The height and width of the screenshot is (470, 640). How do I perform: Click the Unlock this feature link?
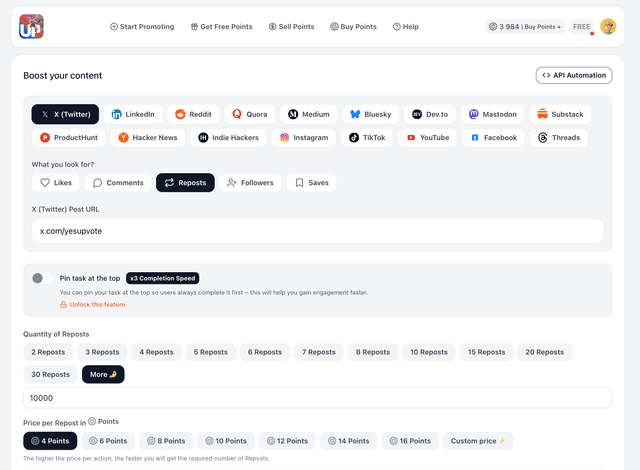(93, 304)
